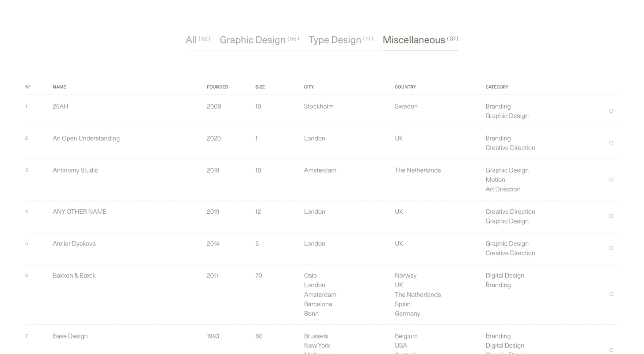Viewport: 644px width, 354px height.
Task: Click the circle icon for ANY OTHER NAME
Action: point(611,216)
